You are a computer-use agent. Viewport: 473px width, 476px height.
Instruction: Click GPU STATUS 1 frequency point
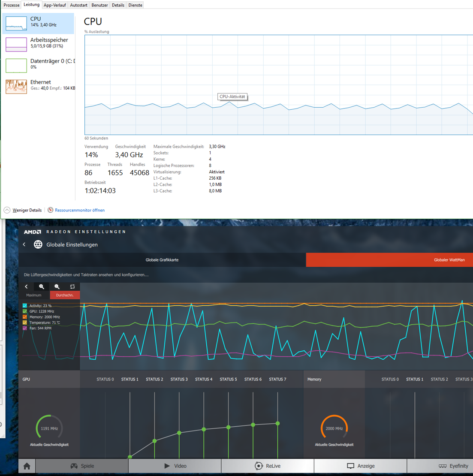tap(130, 457)
